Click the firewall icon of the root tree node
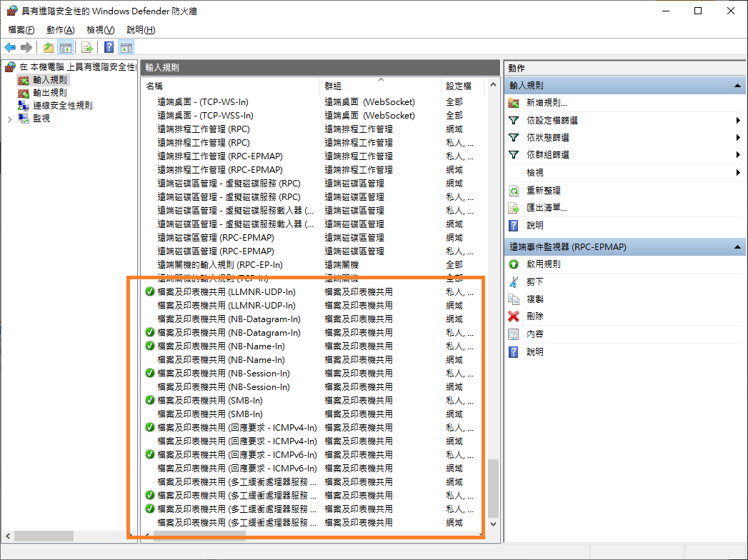The width and height of the screenshot is (748, 560). (x=10, y=66)
